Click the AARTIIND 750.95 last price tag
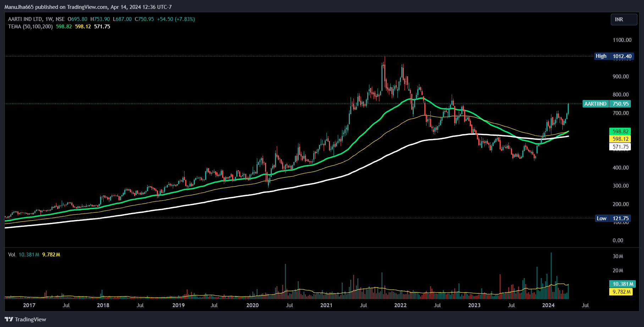Screen dimensions: 644x327 [x=607, y=104]
